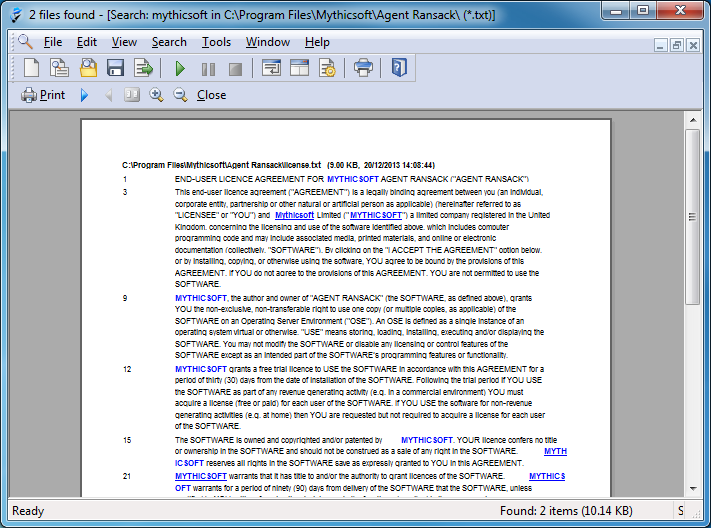Click the printer icon in main toolbar
The width and height of the screenshot is (711, 528).
point(364,68)
